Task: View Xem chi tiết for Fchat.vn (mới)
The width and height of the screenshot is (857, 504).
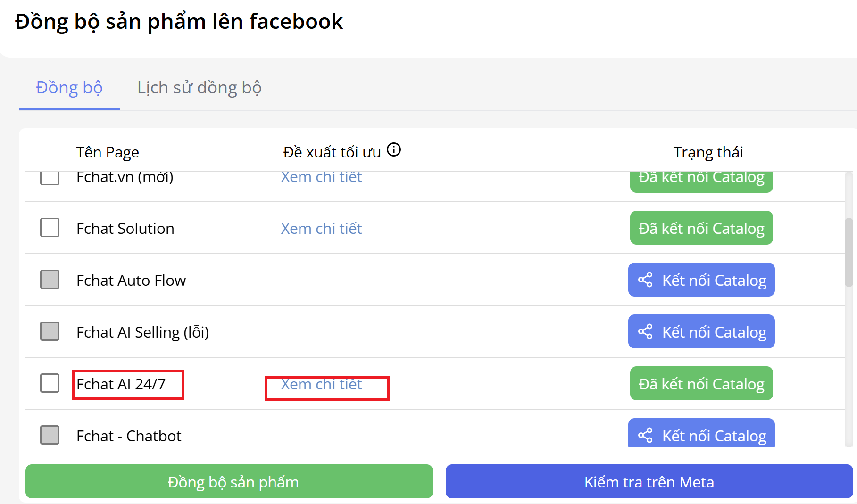Action: click(x=321, y=178)
